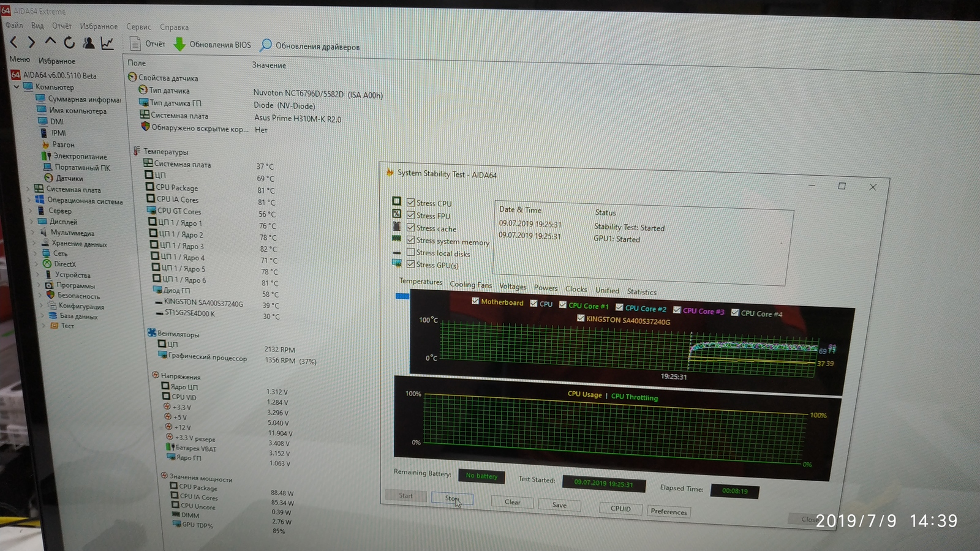Click the CPU Throttling graph label
Image resolution: width=980 pixels, height=551 pixels.
point(635,397)
